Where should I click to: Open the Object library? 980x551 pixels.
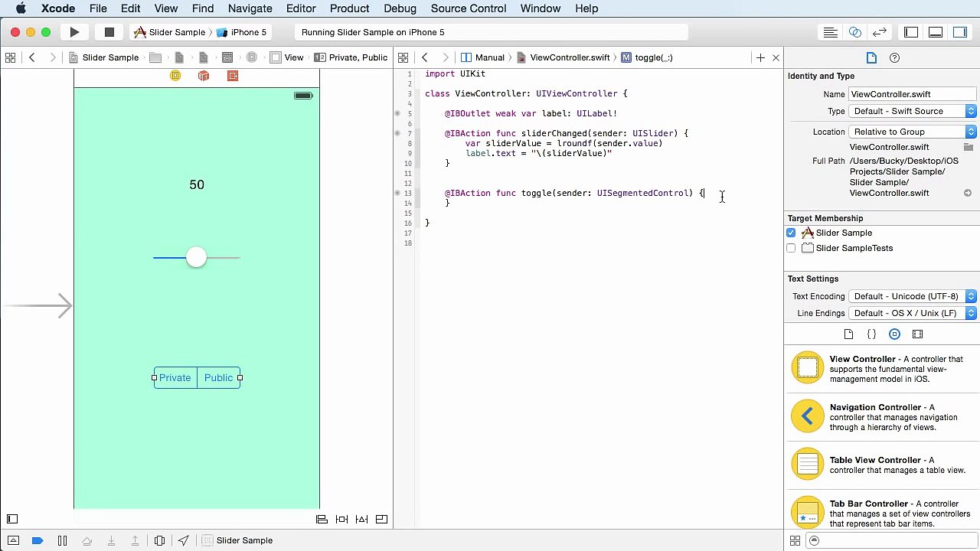[x=894, y=334]
